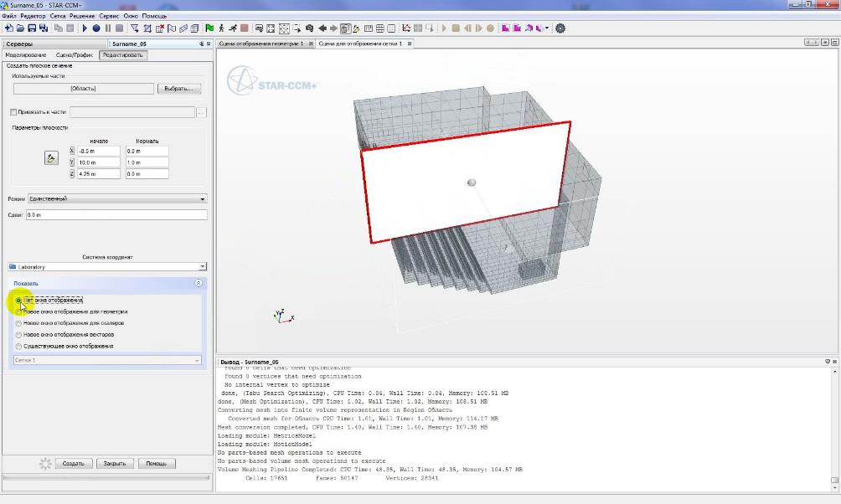Click the green flag initialize solution icon

point(209,28)
